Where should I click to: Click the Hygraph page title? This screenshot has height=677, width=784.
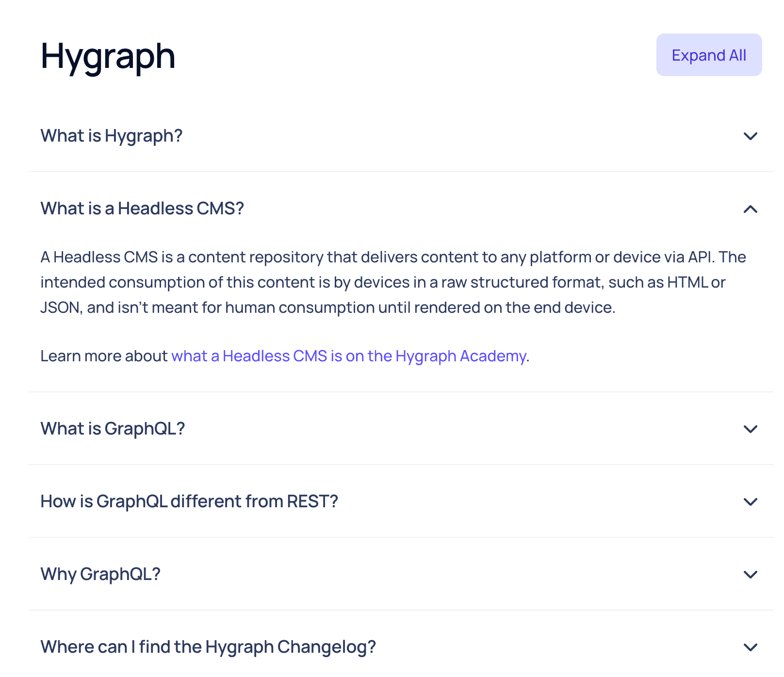(108, 56)
